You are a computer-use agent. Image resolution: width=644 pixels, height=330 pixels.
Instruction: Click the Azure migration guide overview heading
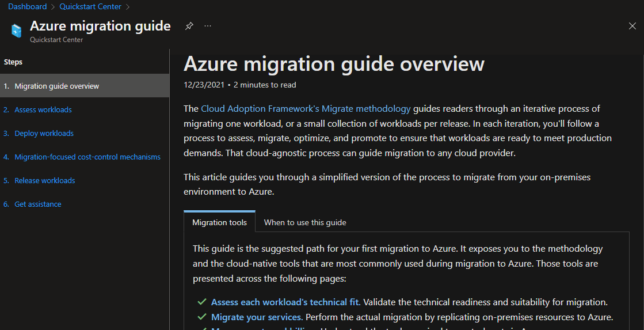pyautogui.click(x=334, y=64)
